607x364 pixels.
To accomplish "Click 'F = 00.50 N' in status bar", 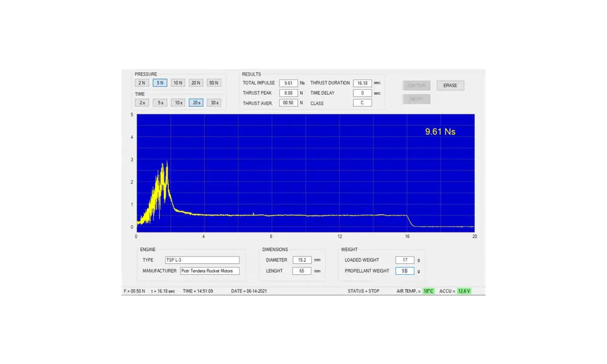I will 134,291.
